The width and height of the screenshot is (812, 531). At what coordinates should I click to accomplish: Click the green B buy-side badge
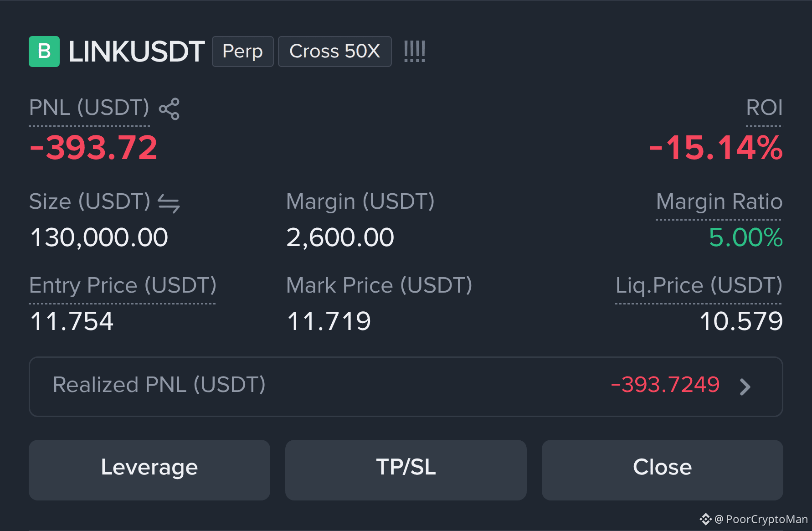coord(44,52)
